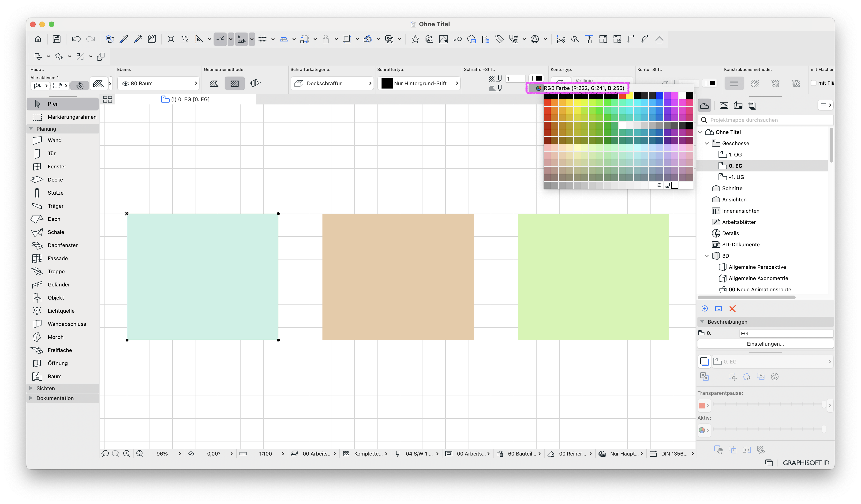Expand the Dokumentation section

31,398
